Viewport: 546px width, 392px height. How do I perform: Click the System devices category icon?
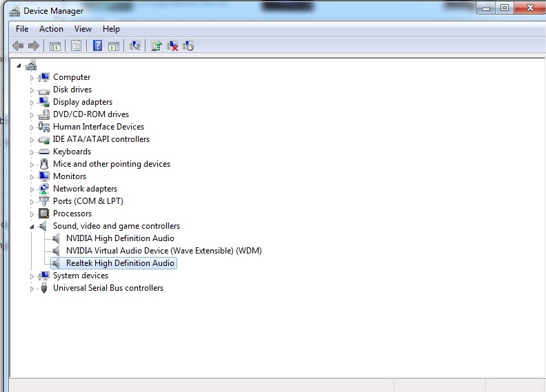click(44, 276)
